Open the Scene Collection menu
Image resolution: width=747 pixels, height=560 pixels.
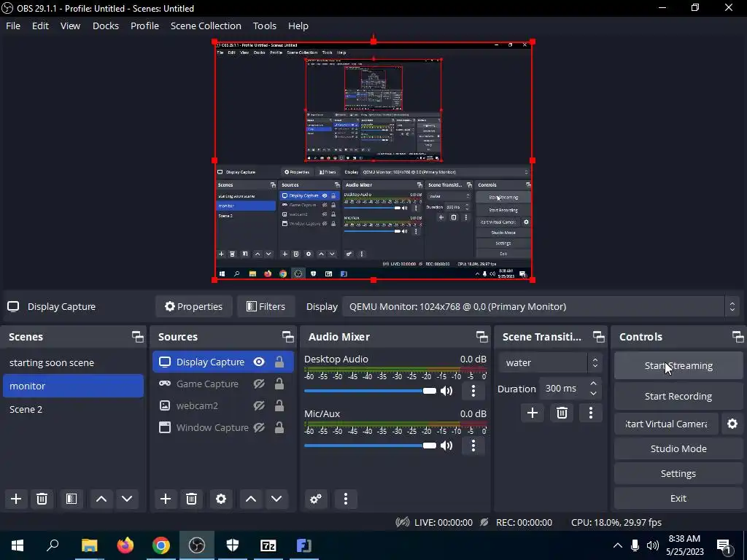[x=206, y=26]
